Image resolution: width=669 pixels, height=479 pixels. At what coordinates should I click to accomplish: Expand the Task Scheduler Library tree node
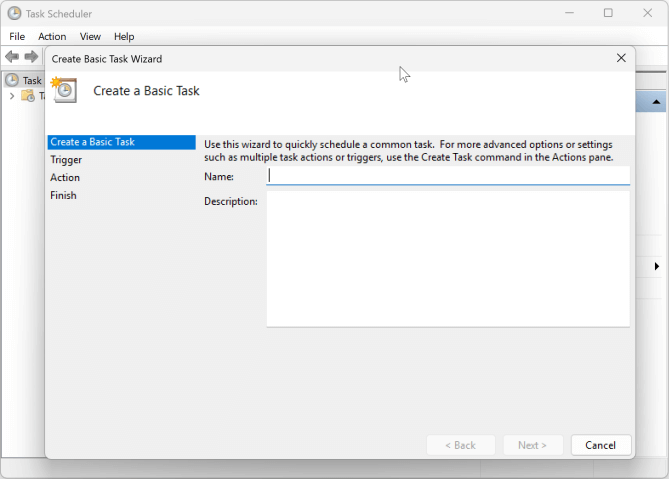point(12,96)
